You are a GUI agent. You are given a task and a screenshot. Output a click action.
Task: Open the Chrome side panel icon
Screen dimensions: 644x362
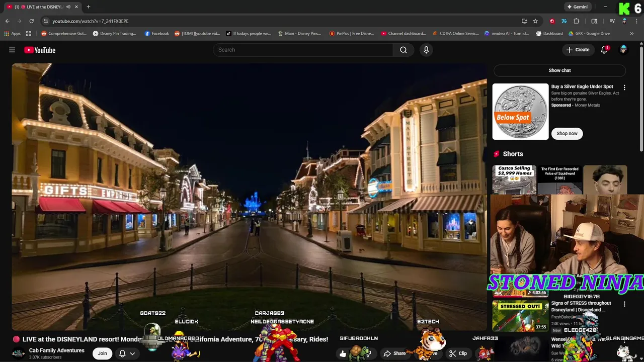coord(594,21)
